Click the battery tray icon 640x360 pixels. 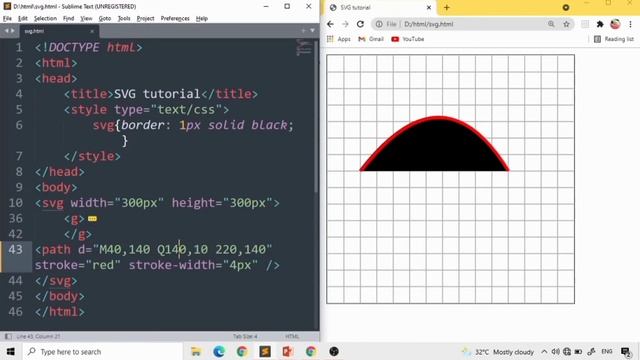tap(578, 351)
